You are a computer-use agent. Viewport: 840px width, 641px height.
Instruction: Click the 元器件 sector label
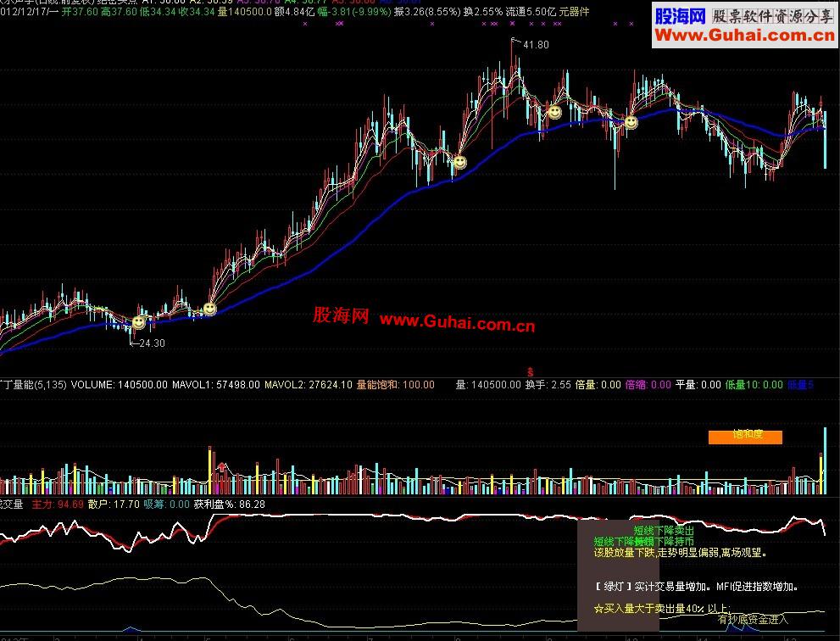click(575, 11)
